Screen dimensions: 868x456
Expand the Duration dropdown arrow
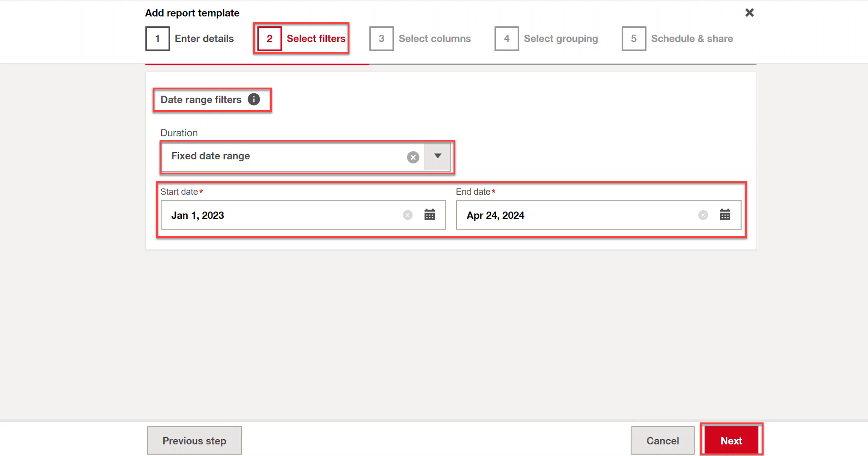437,156
